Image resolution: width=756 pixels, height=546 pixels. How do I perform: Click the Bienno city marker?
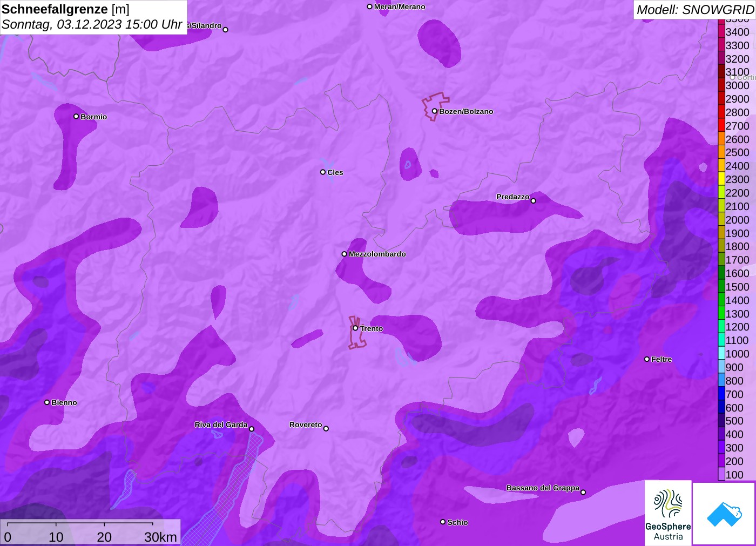click(x=47, y=402)
